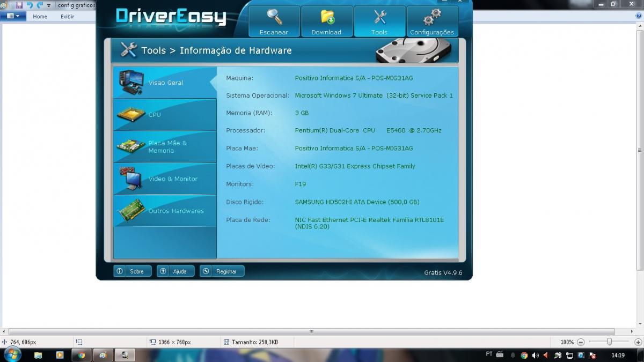Expand the Customize Quick Access Toolbar arrow
The width and height of the screenshot is (644, 362).
coord(49,5)
